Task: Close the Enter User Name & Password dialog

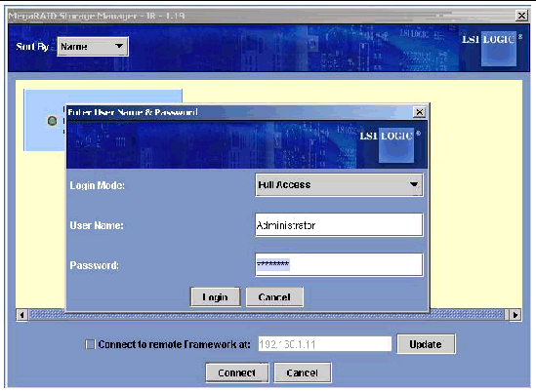Action: pyautogui.click(x=420, y=112)
